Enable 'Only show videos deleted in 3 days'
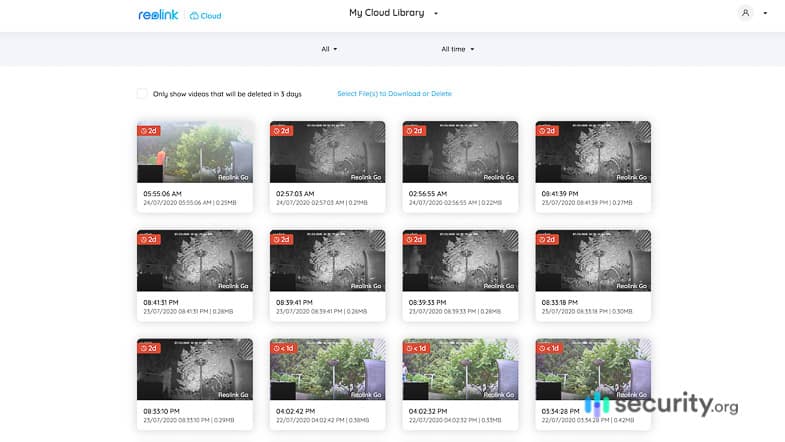785x442 pixels. 142,94
